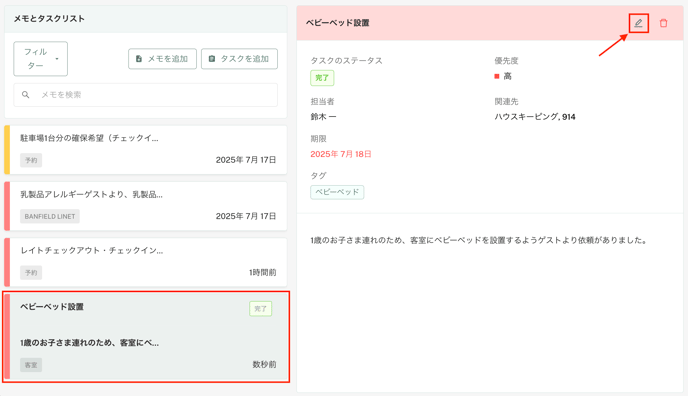Click the document icon on メモを追加

[139, 59]
